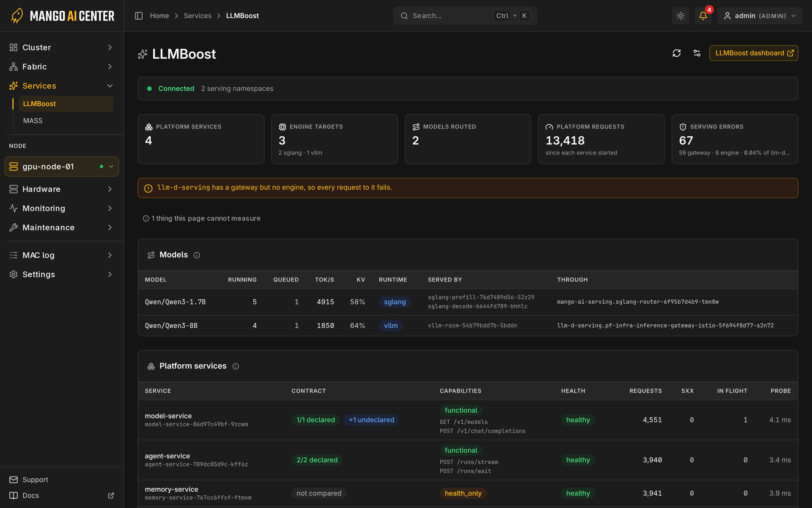Viewport: 812px width, 508px height.
Task: Click the Serving Errors shield icon
Action: 683,127
